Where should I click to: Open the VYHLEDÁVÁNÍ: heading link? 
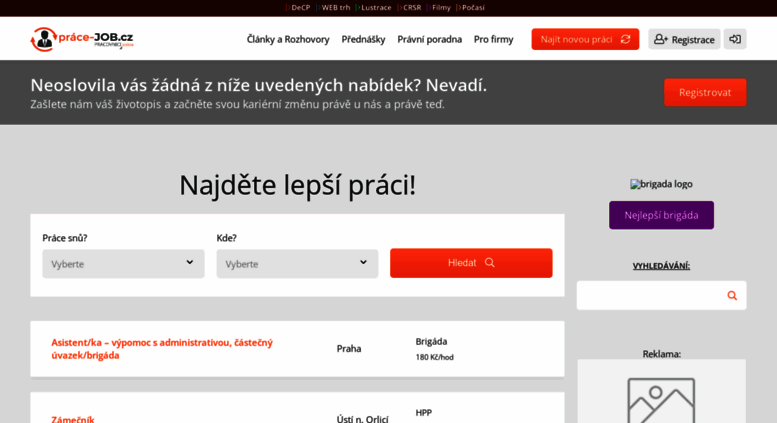pyautogui.click(x=661, y=266)
